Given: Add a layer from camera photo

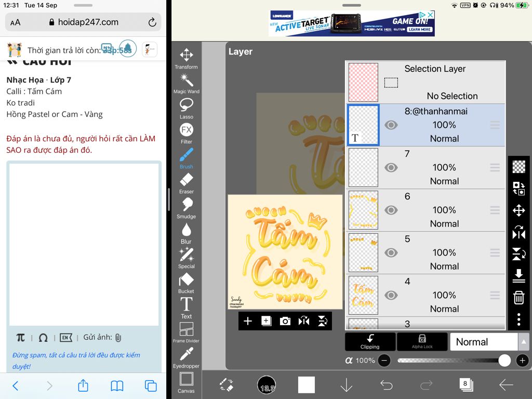Looking at the screenshot, I should (x=285, y=321).
